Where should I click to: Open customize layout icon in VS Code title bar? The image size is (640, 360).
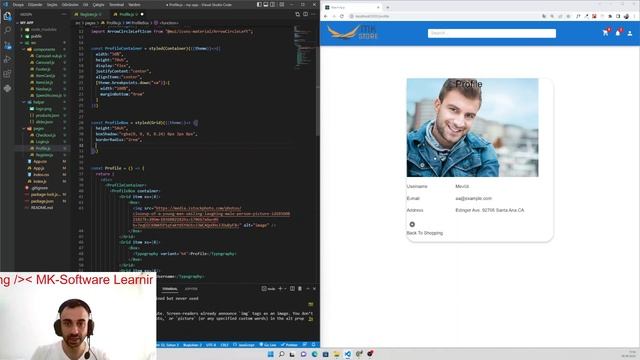281,4
